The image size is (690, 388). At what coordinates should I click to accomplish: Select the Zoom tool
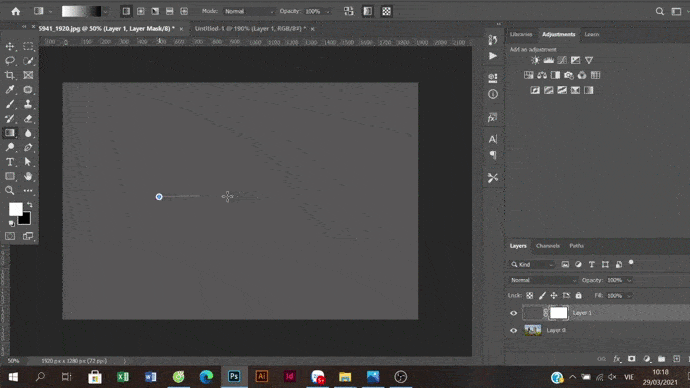(10, 190)
